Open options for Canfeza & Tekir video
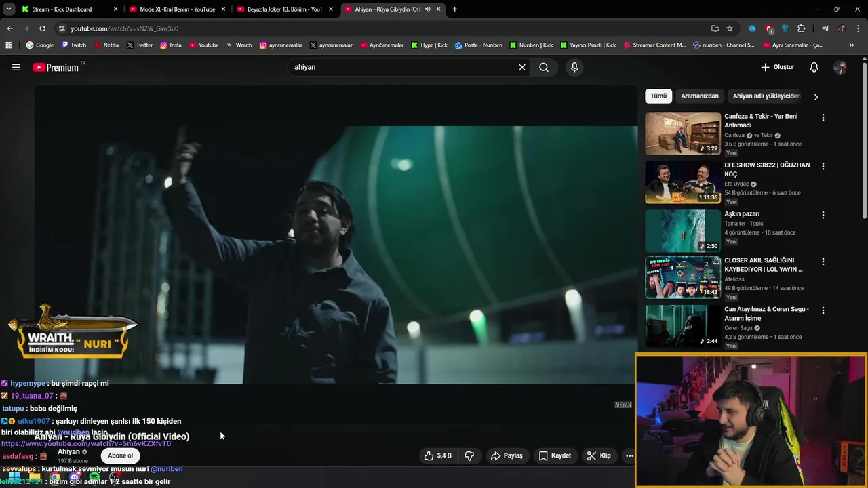868x488 pixels. pos(823,117)
